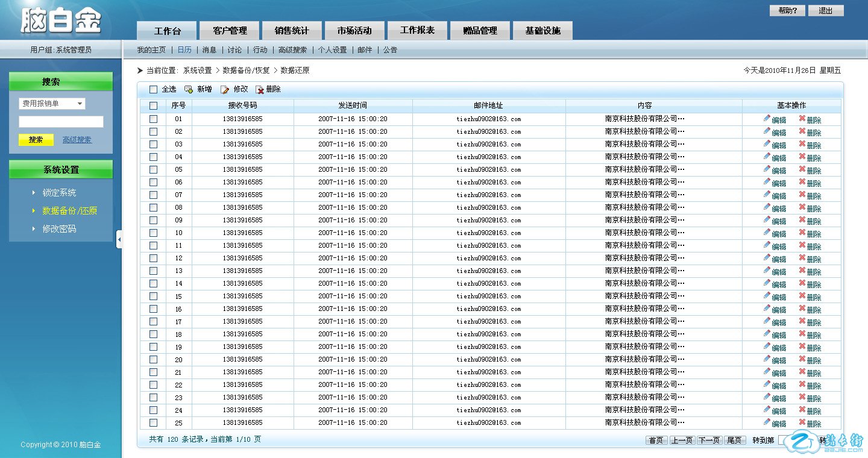This screenshot has height=458, width=868.
Task: Click the 编辑 pencil icon for row 12
Action: tap(767, 257)
